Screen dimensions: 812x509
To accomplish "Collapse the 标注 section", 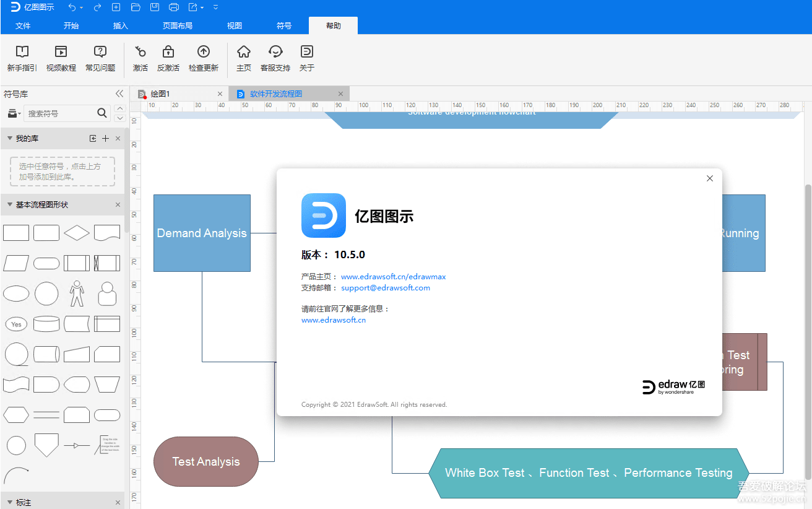I will pos(9,502).
